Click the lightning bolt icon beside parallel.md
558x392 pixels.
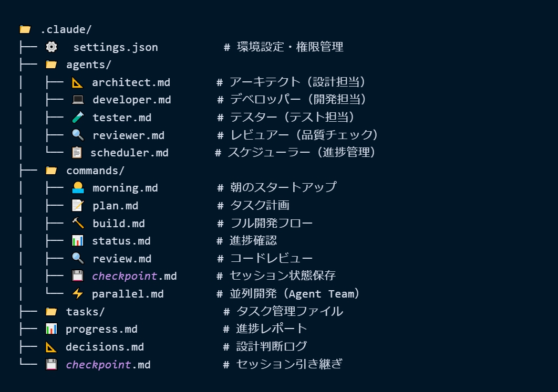(x=78, y=294)
